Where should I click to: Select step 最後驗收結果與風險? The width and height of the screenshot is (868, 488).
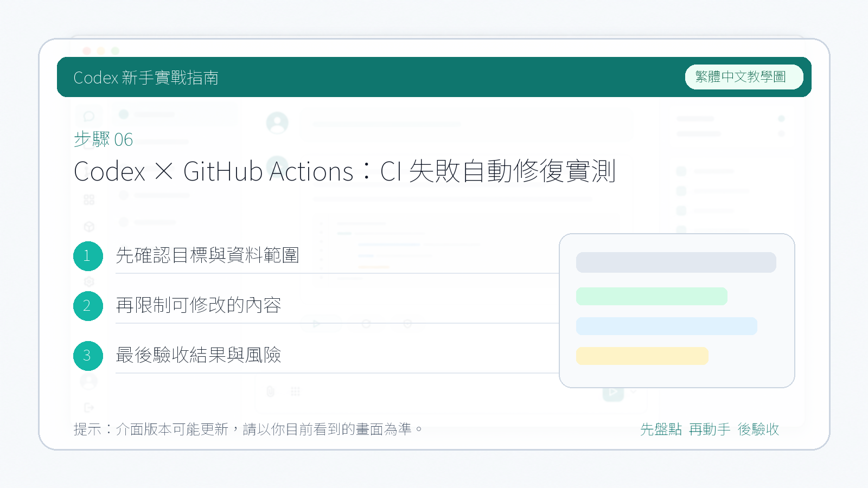click(198, 355)
